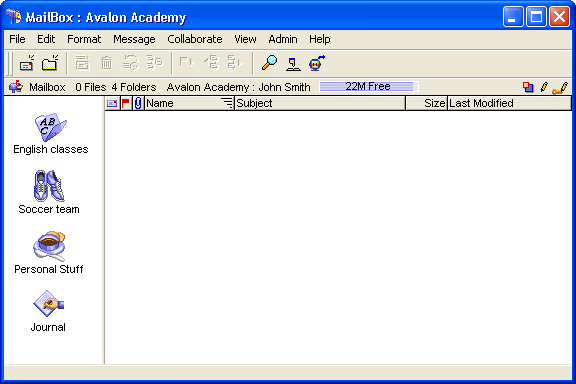Click the Subject column header
Screen dimensions: 576x384
320,103
